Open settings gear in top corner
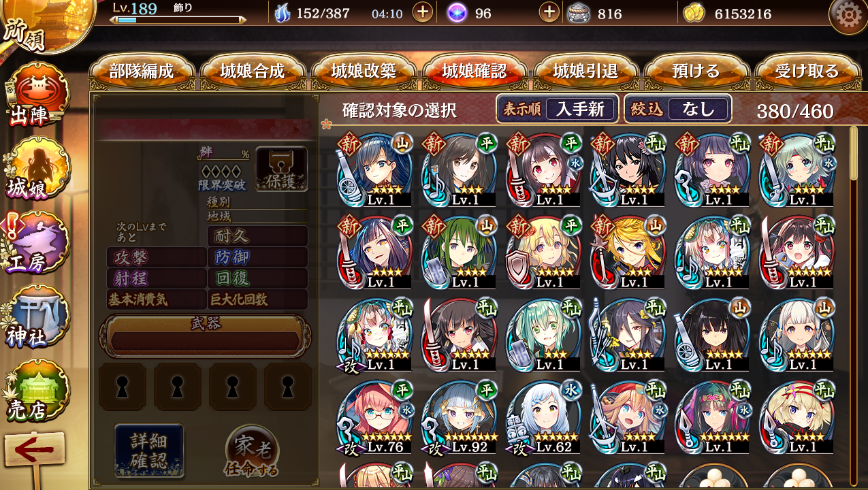The height and width of the screenshot is (490, 868). [x=846, y=15]
